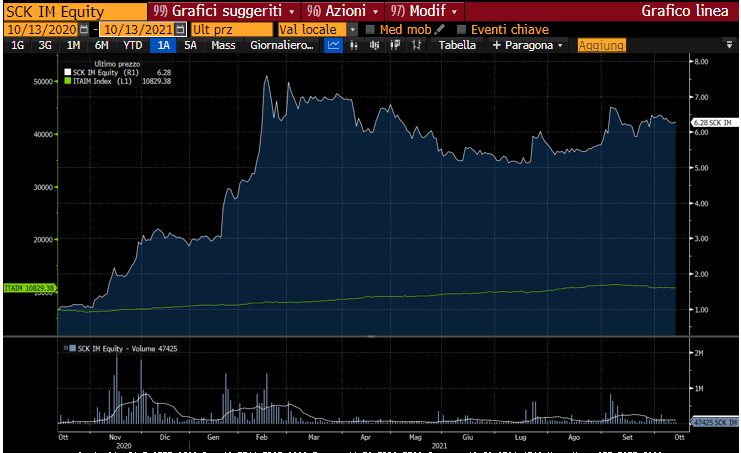741x453 pixels.
Task: Select the 3G time range tab
Action: pos(45,45)
